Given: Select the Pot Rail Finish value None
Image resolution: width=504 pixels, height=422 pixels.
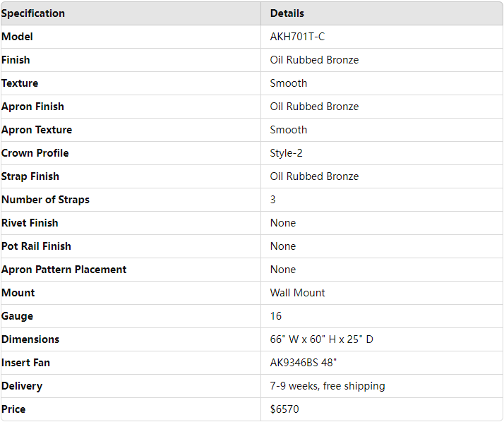Looking at the screenshot, I should [283, 246].
